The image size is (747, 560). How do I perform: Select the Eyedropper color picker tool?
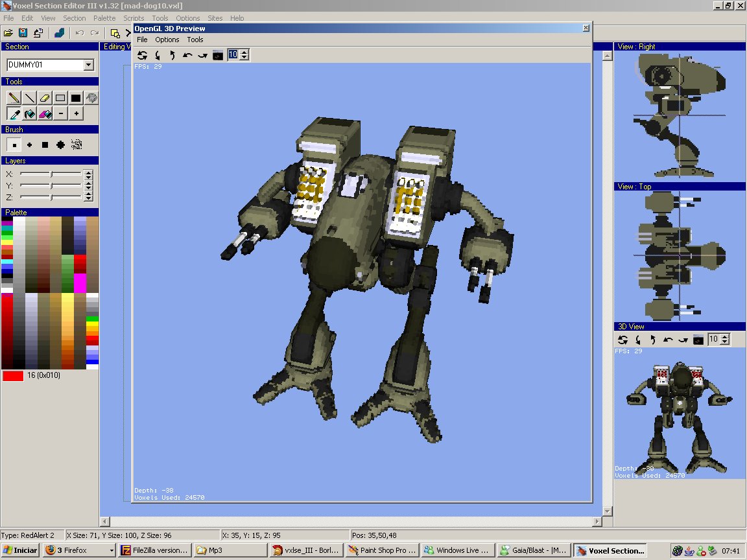(x=14, y=114)
